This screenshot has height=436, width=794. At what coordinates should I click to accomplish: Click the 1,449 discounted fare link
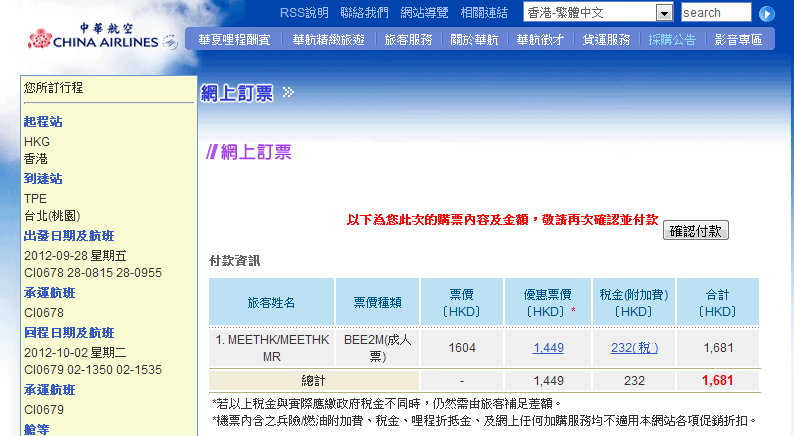[x=549, y=347]
